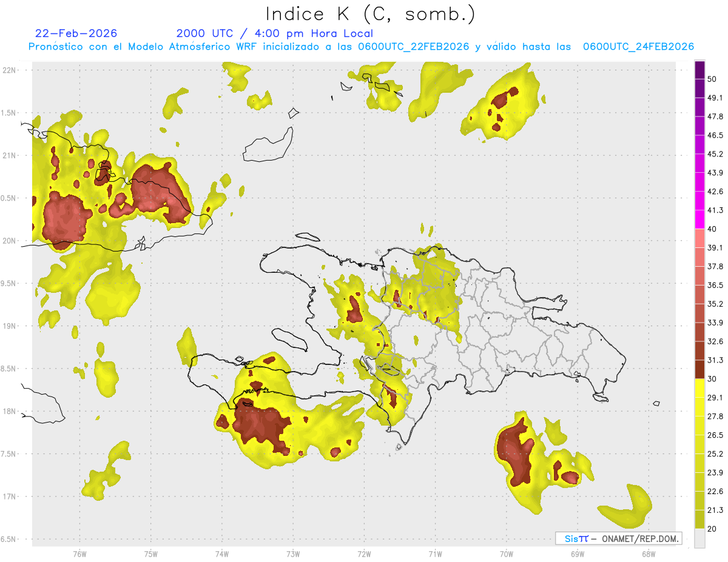The image size is (728, 562).
Task: Select the '22.6' color scale value
Action: coord(715,491)
